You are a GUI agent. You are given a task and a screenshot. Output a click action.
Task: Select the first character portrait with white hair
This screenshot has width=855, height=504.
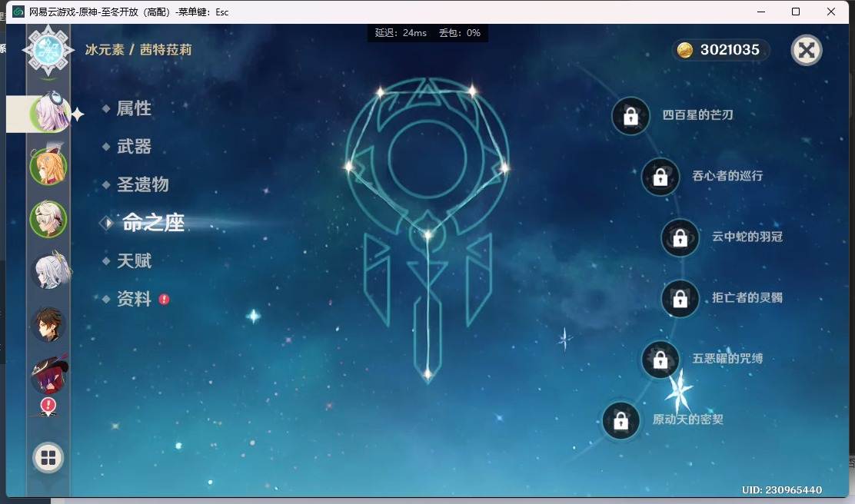pyautogui.click(x=50, y=113)
